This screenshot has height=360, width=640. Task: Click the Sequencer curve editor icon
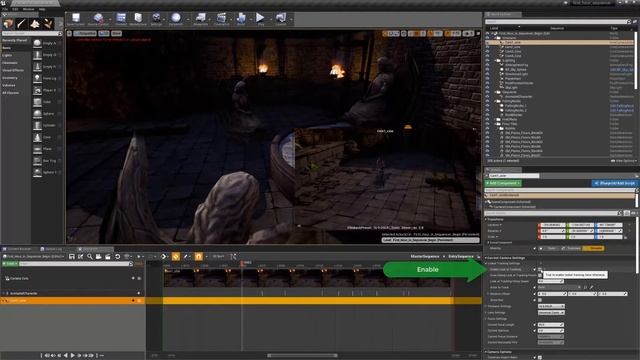click(x=233, y=256)
